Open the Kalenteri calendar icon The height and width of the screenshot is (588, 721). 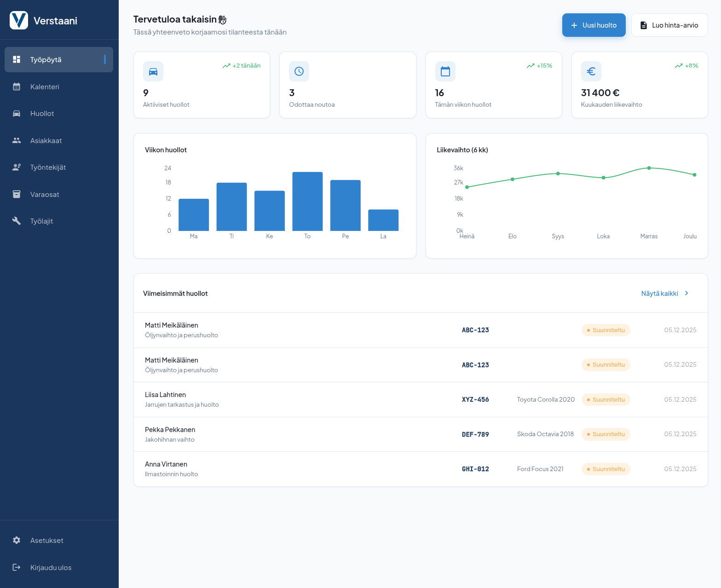17,86
